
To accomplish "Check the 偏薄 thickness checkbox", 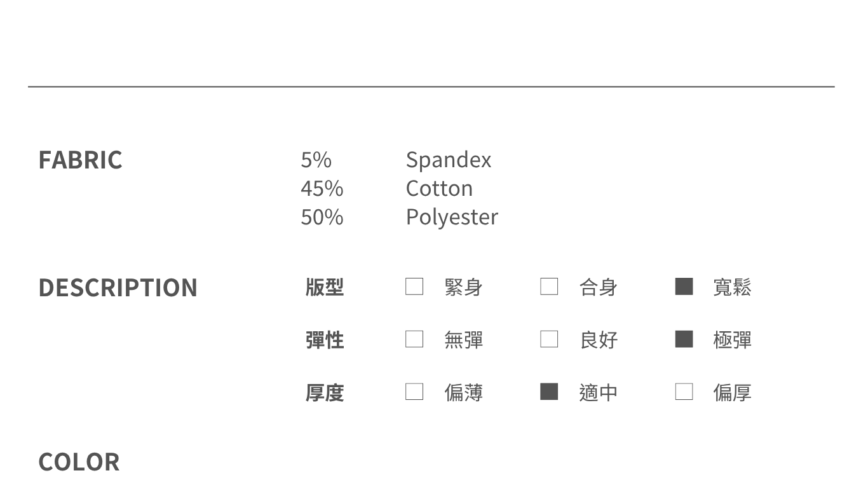I will 414,392.
